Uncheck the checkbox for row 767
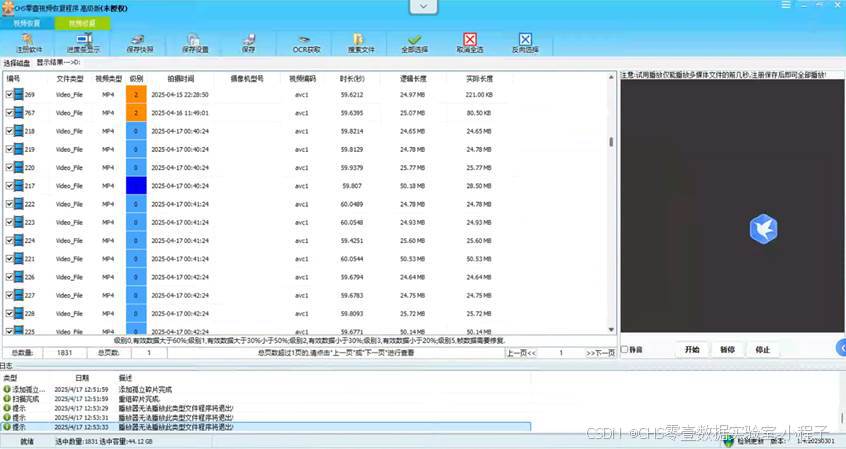 click(x=9, y=113)
